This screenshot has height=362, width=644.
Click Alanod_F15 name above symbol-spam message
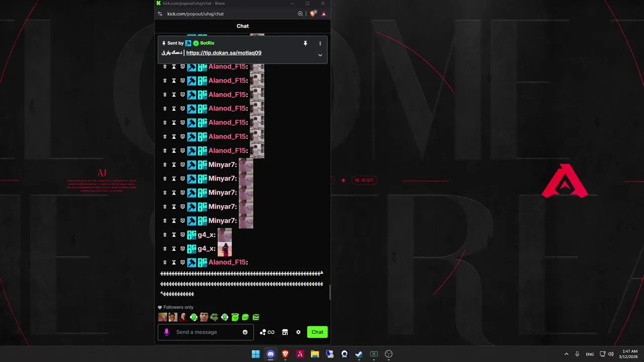[227, 262]
